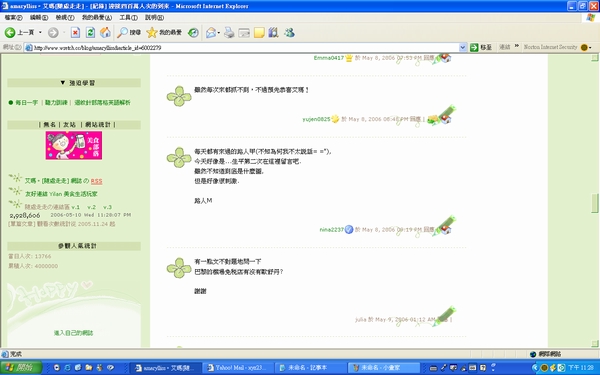The image size is (600, 375).
Task: Click the amaryllis IE taskbar button
Action: click(166, 368)
